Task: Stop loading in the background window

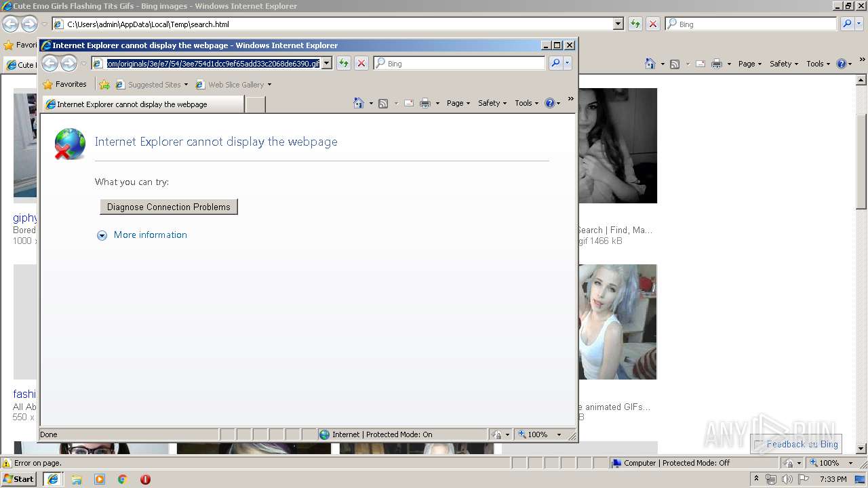Action: point(653,24)
